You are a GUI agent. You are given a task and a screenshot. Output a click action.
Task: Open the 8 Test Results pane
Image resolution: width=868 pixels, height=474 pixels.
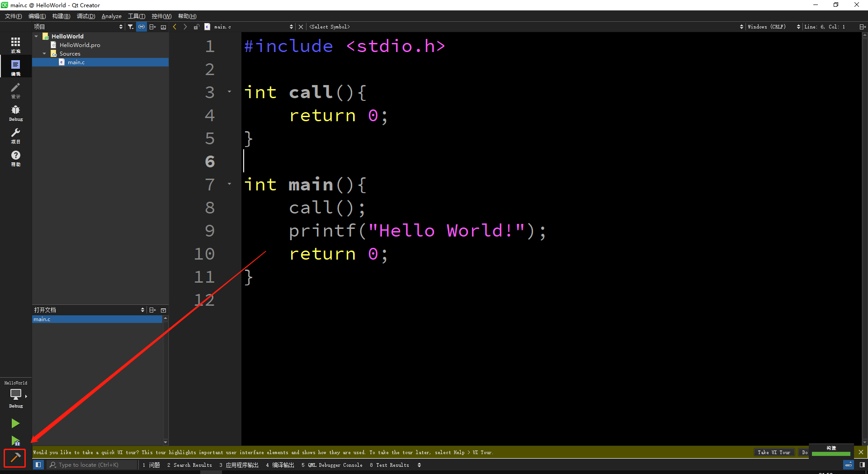coord(389,465)
